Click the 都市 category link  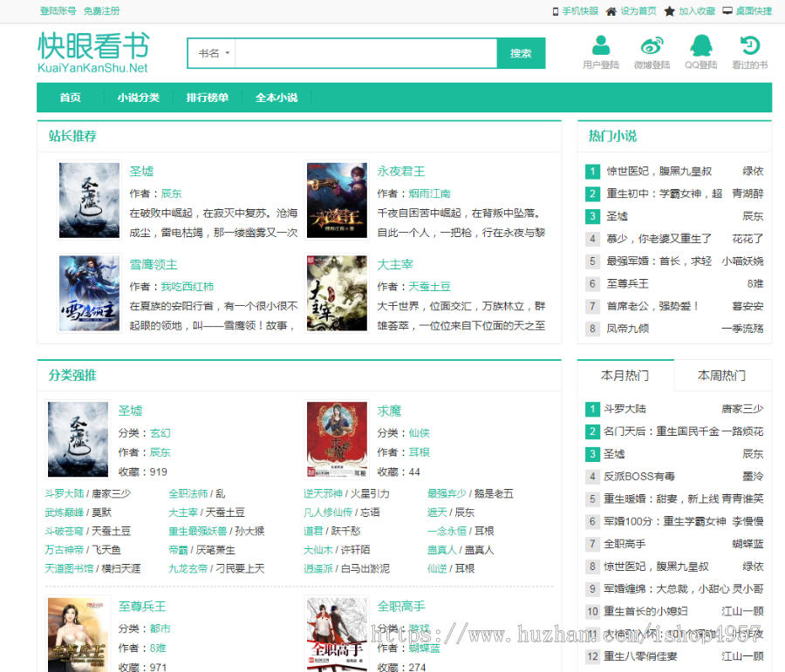160,628
